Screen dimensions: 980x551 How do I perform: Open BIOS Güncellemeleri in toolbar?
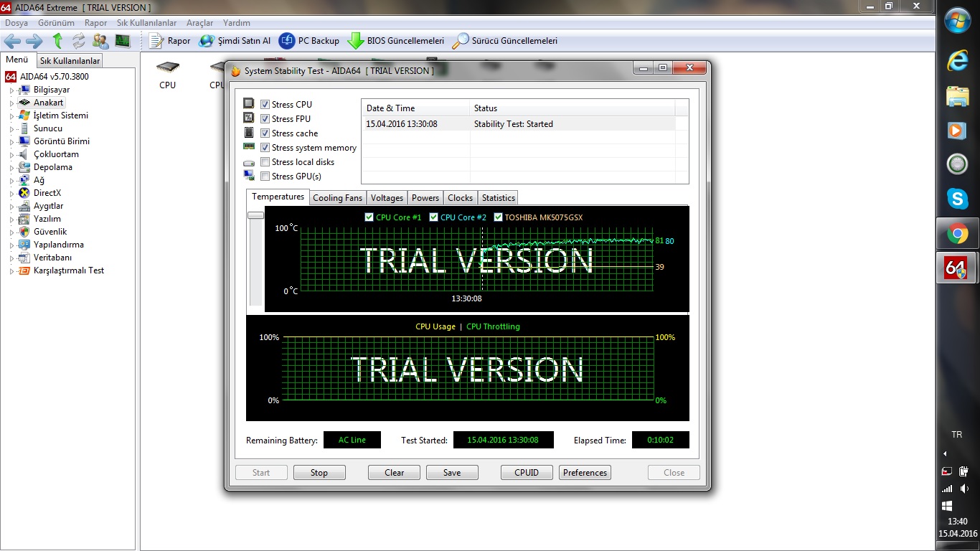point(396,41)
